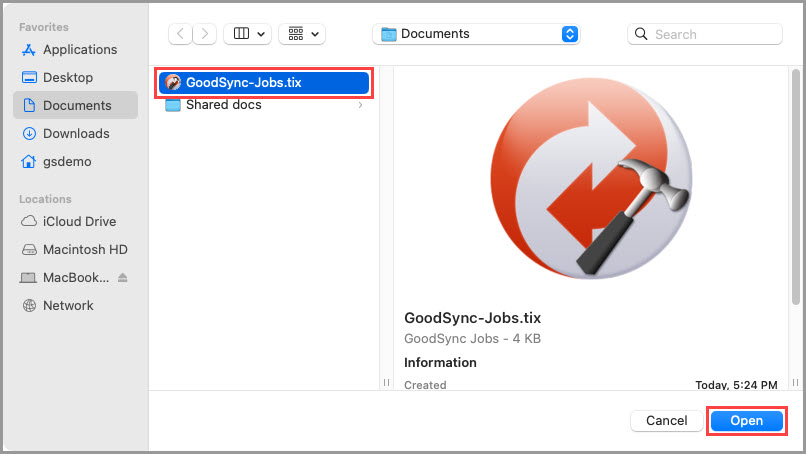This screenshot has width=806, height=454.
Task: Click the Shared docs folder icon
Action: click(173, 105)
